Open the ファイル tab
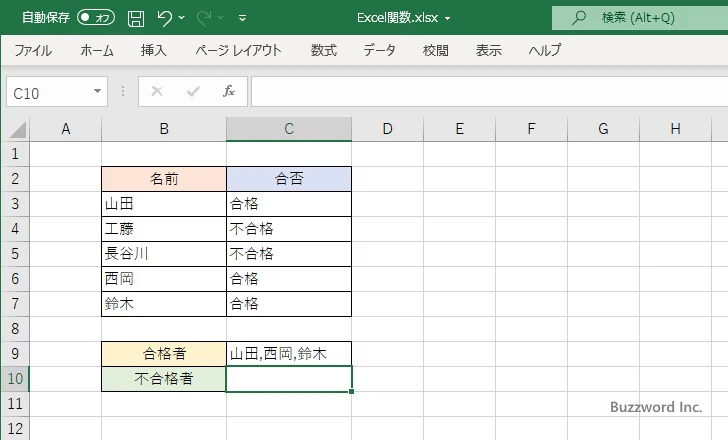This screenshot has width=728, height=440. tap(33, 50)
